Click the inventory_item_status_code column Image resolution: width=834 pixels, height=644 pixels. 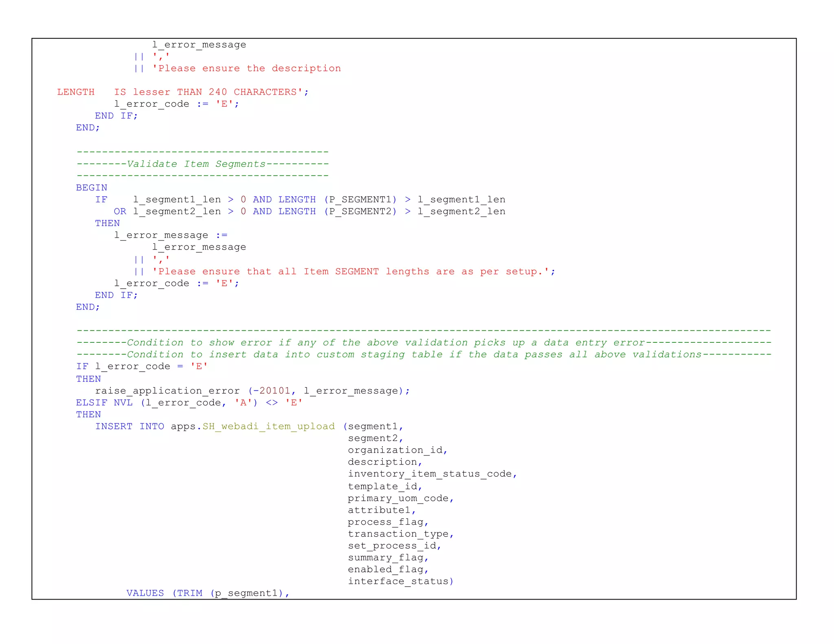point(430,474)
